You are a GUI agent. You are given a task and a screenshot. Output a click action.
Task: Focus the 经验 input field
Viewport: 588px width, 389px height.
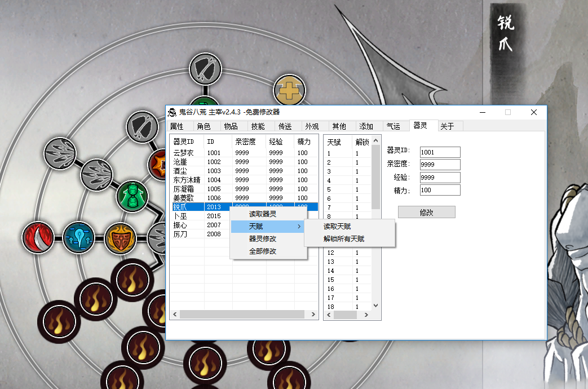tap(440, 178)
